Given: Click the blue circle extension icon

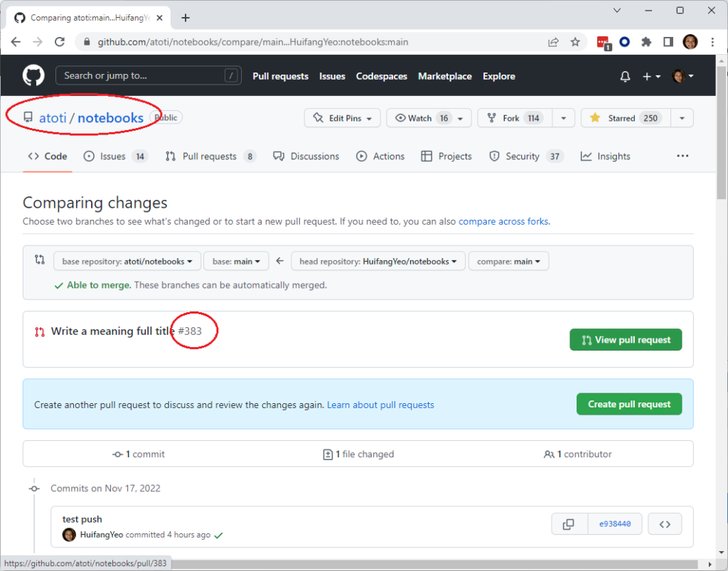Looking at the screenshot, I should [625, 42].
